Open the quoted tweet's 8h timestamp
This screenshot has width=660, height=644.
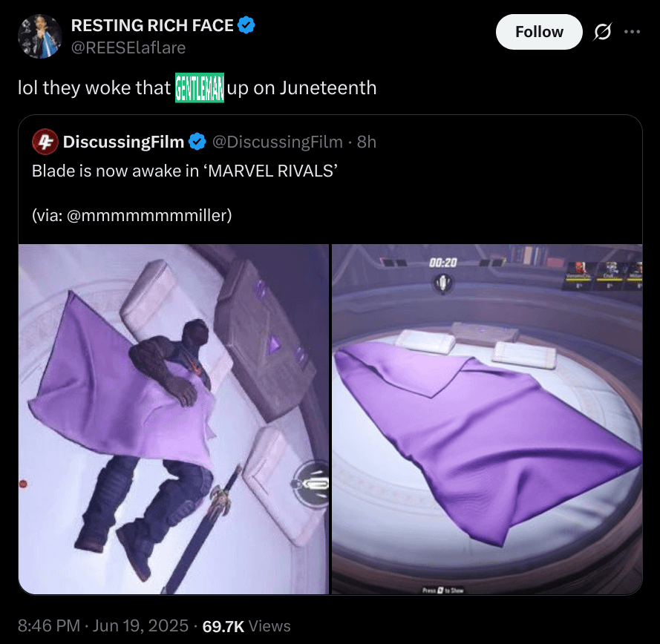coord(367,142)
